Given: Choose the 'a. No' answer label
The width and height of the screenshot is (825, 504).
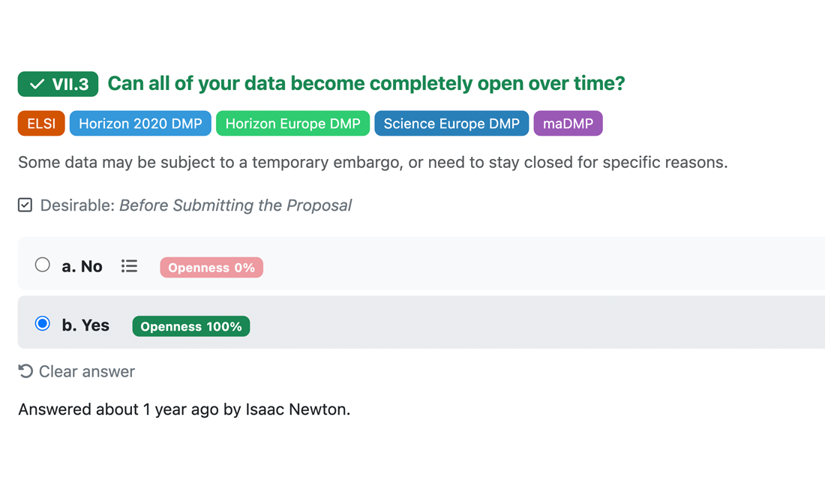Looking at the screenshot, I should [82, 267].
